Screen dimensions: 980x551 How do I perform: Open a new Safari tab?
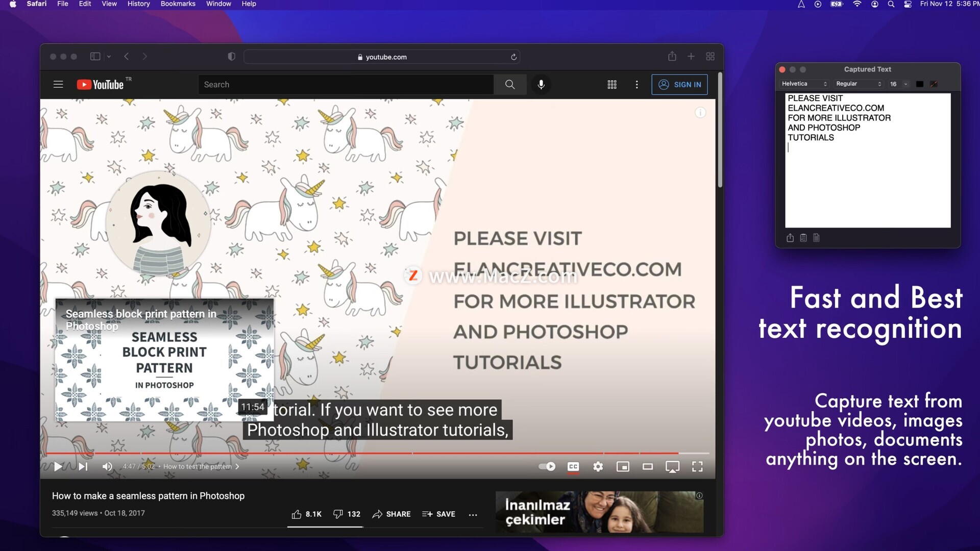(691, 57)
